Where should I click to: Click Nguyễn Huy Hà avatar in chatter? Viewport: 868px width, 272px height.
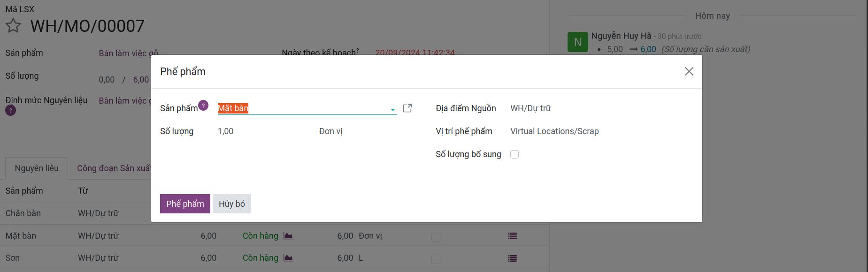click(x=577, y=42)
